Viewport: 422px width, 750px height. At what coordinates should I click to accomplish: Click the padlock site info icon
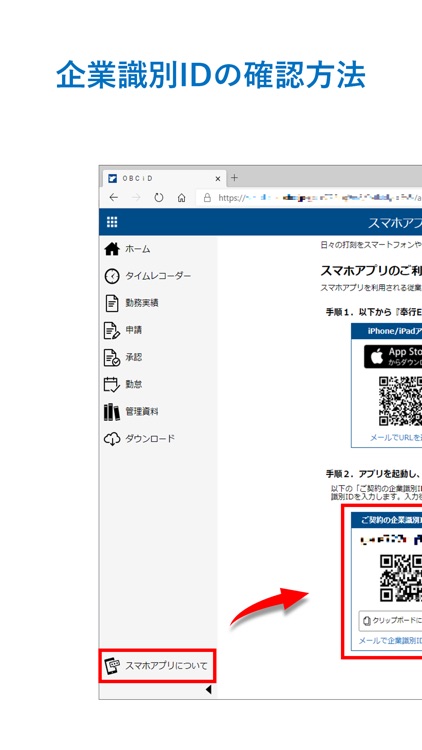(207, 198)
